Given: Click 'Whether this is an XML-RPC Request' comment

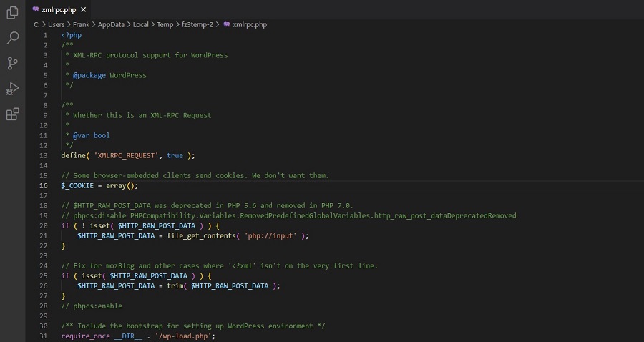Looking at the screenshot, I should point(142,115).
